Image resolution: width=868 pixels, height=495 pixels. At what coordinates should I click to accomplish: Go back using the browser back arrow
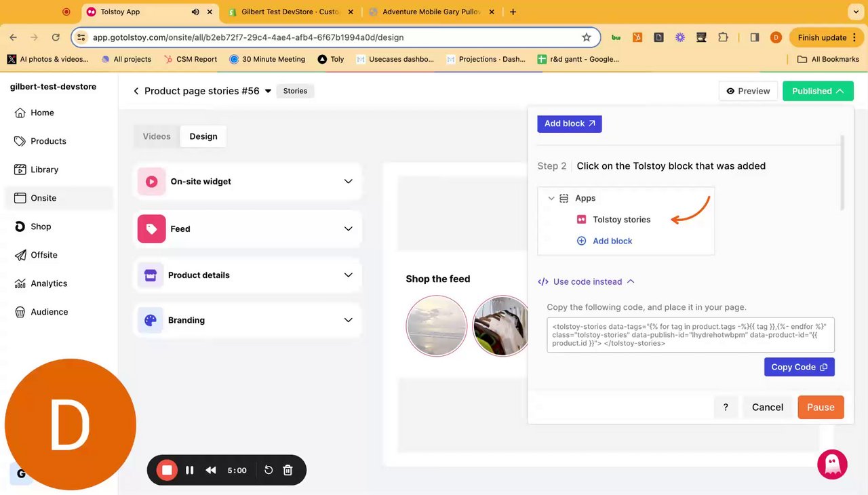(14, 37)
